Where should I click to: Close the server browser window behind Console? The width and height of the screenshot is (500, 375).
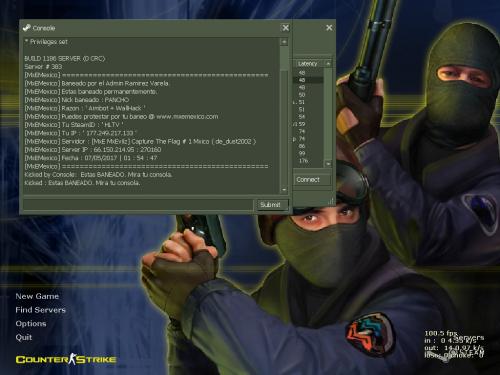329,28
